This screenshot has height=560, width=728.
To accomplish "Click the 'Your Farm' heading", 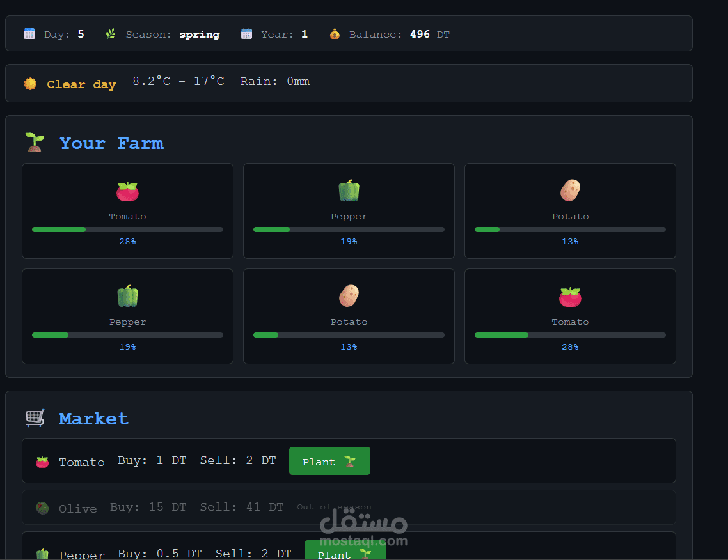I will point(111,143).
